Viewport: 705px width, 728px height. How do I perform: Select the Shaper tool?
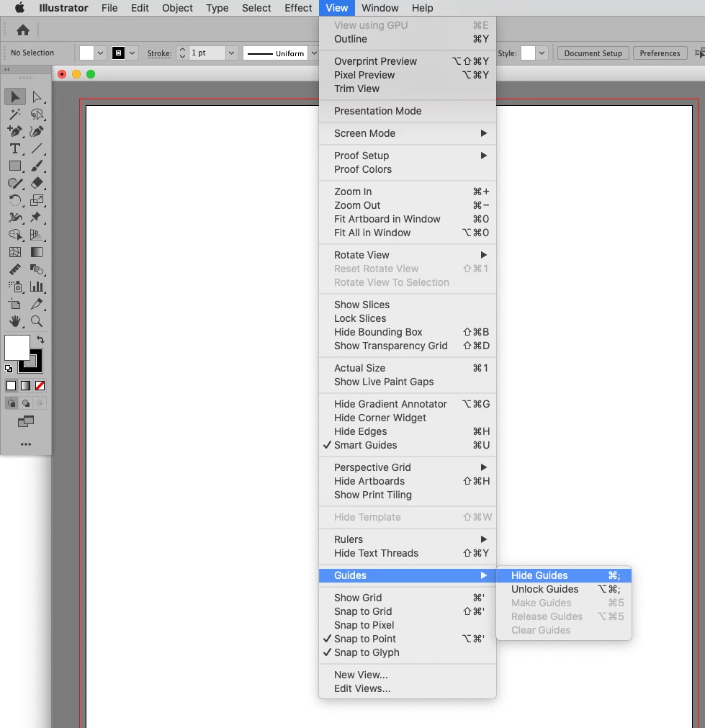click(x=15, y=183)
